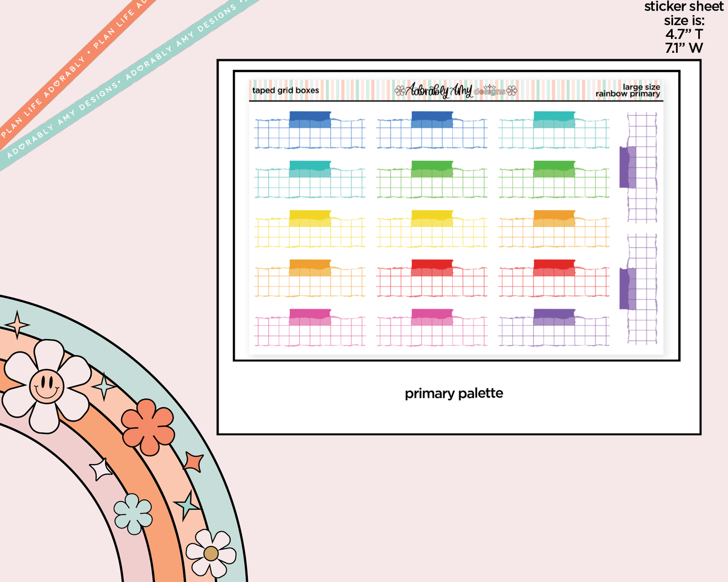The height and width of the screenshot is (582, 728).
Task: Select the upper vertical purple grid sticker
Action: 638,168
